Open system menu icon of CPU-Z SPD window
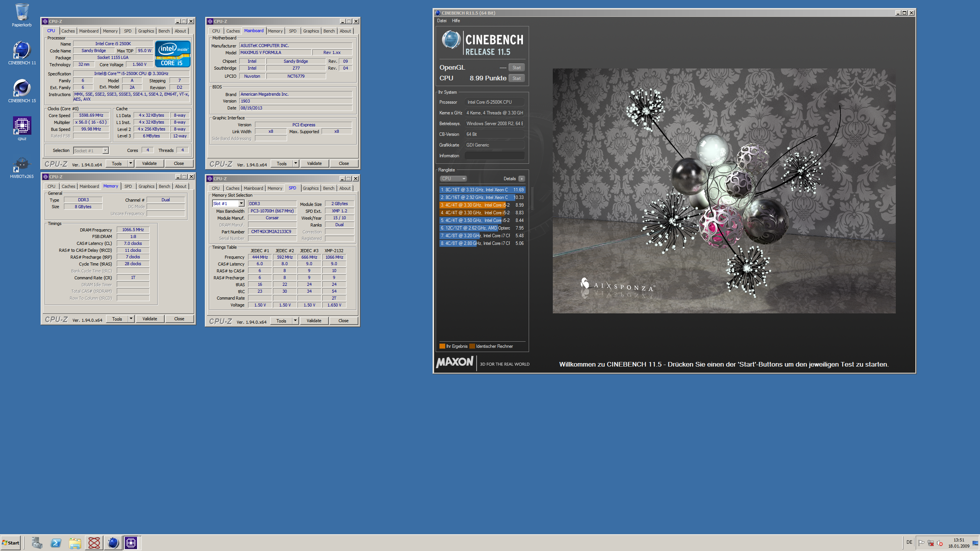 (210, 179)
